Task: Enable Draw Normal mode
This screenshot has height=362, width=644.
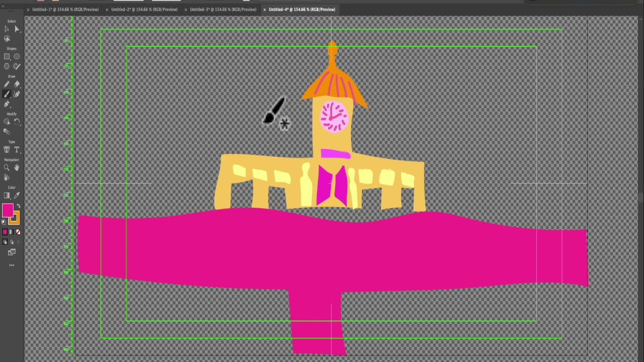Action: [5, 242]
